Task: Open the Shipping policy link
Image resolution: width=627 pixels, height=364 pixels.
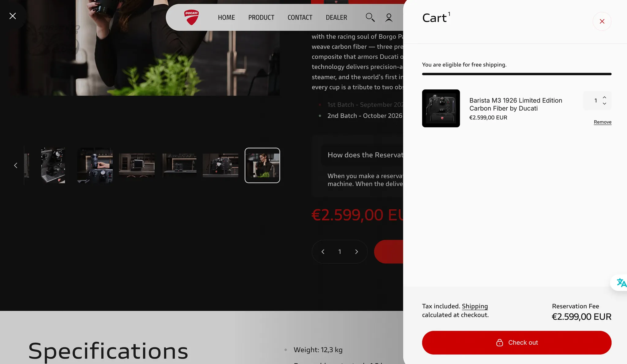Action: [x=475, y=306]
